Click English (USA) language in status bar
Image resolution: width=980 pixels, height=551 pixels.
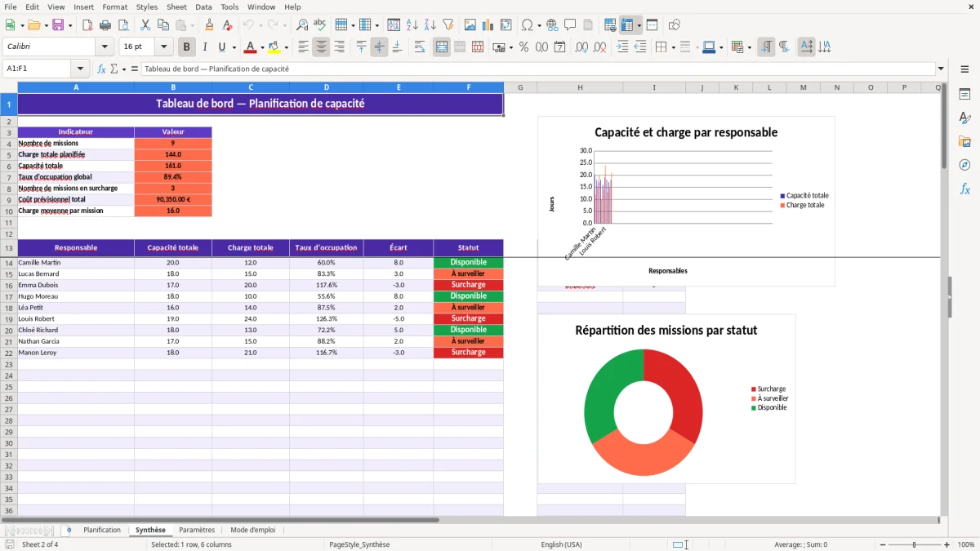pos(561,544)
